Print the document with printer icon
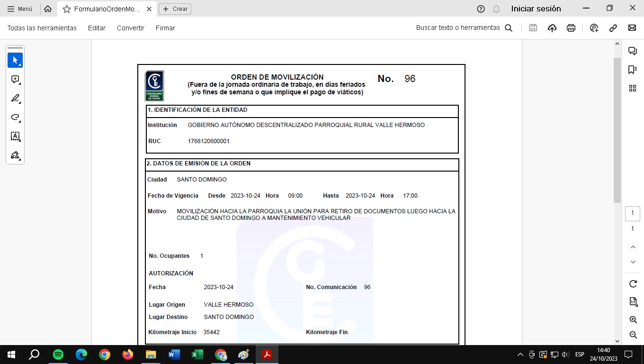 [571, 28]
